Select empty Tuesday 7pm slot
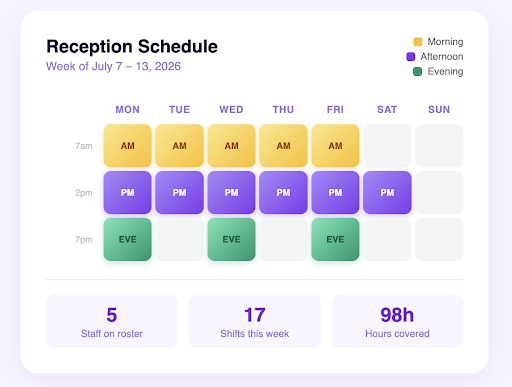The image size is (512, 387). tap(179, 239)
